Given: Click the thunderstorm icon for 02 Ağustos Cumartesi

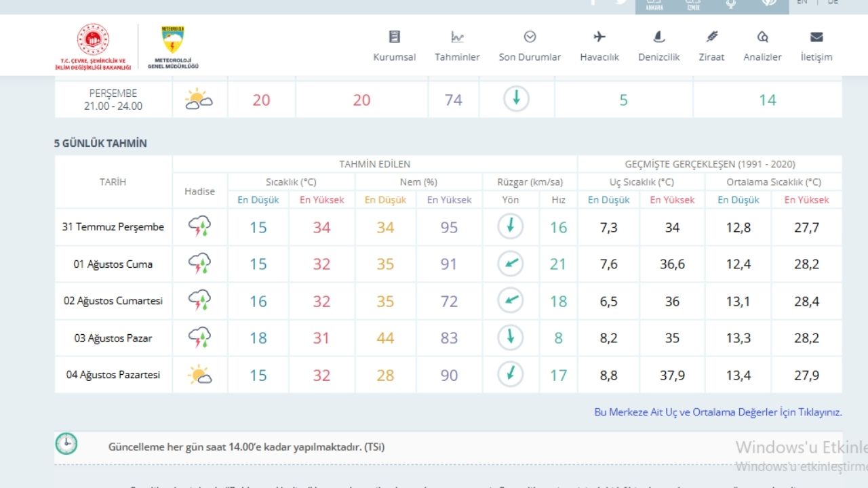Looking at the screenshot, I should pos(199,300).
